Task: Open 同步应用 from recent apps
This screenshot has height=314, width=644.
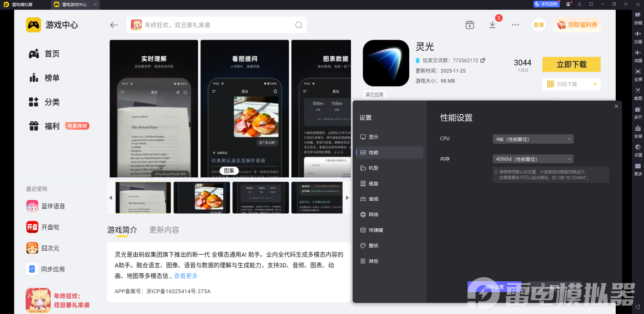Action: (45, 269)
